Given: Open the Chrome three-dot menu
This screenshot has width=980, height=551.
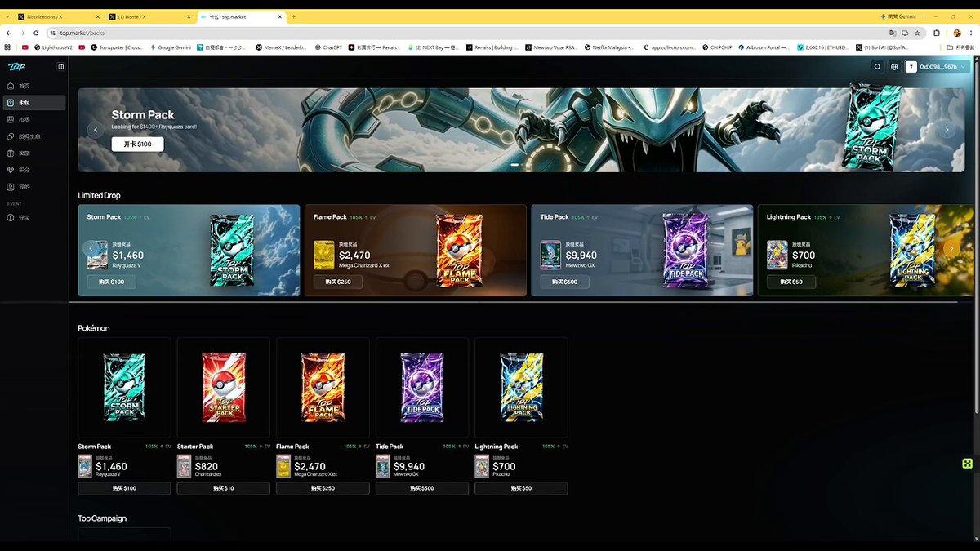Looking at the screenshot, I should point(971,33).
